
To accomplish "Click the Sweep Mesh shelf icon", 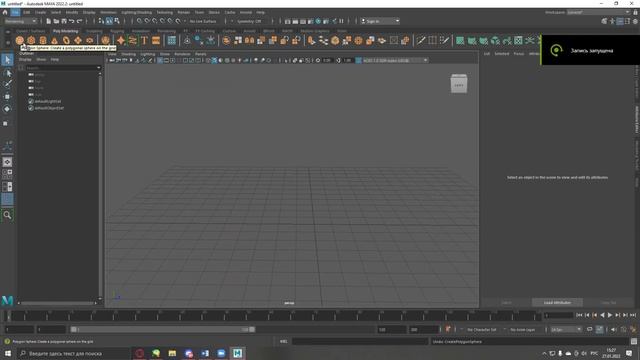I will coord(132,40).
